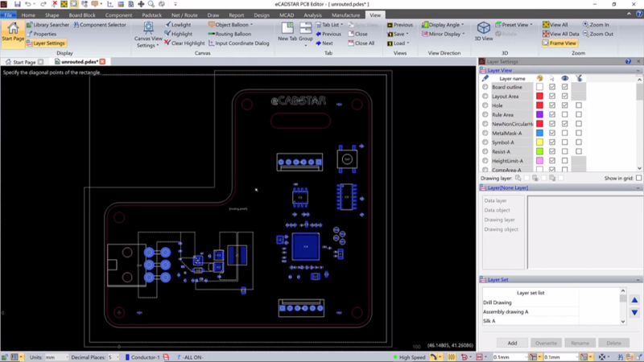
Task: Open the Views Save dropdown
Action: 398,34
